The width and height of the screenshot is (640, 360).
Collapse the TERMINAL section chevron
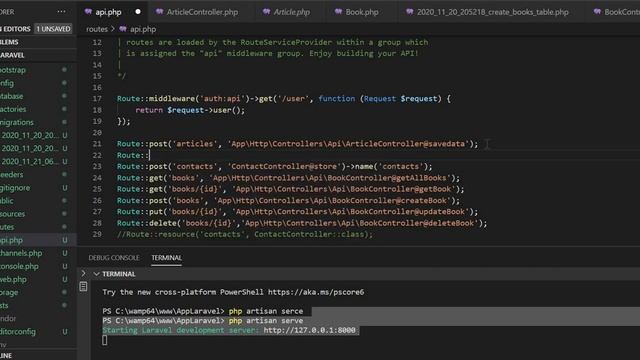point(97,274)
